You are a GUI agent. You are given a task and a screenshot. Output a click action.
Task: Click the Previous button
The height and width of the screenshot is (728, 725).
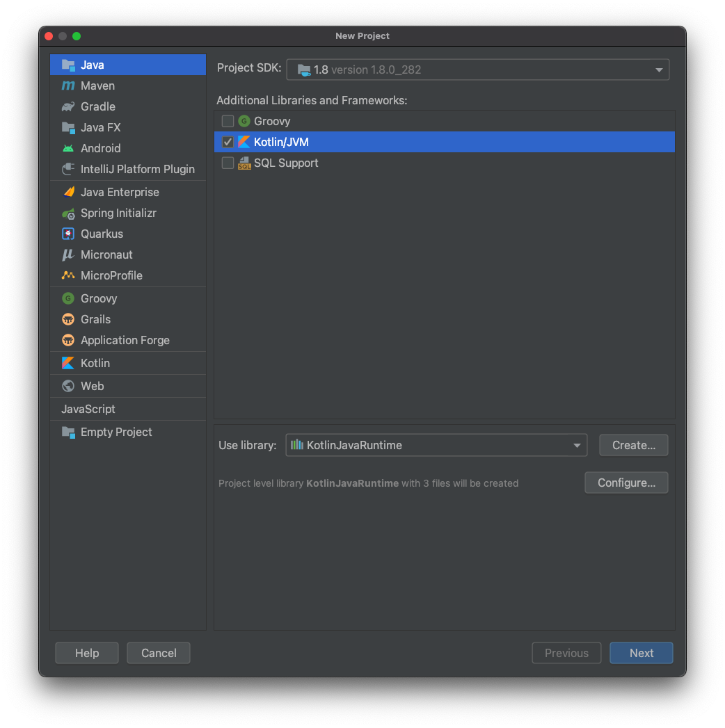coord(566,653)
